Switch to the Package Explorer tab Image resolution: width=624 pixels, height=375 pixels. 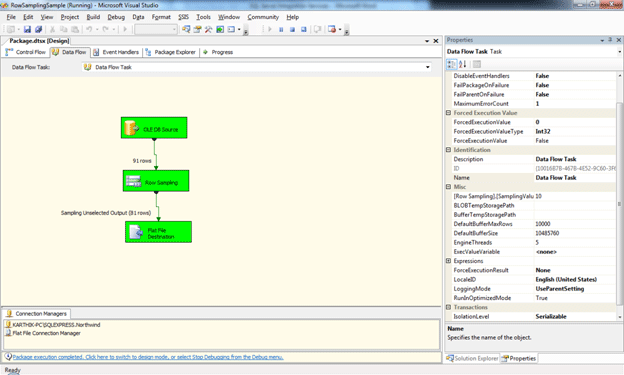coord(171,52)
